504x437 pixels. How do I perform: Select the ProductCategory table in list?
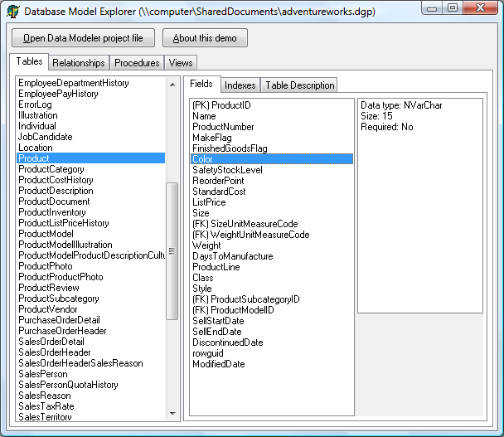click(x=51, y=169)
